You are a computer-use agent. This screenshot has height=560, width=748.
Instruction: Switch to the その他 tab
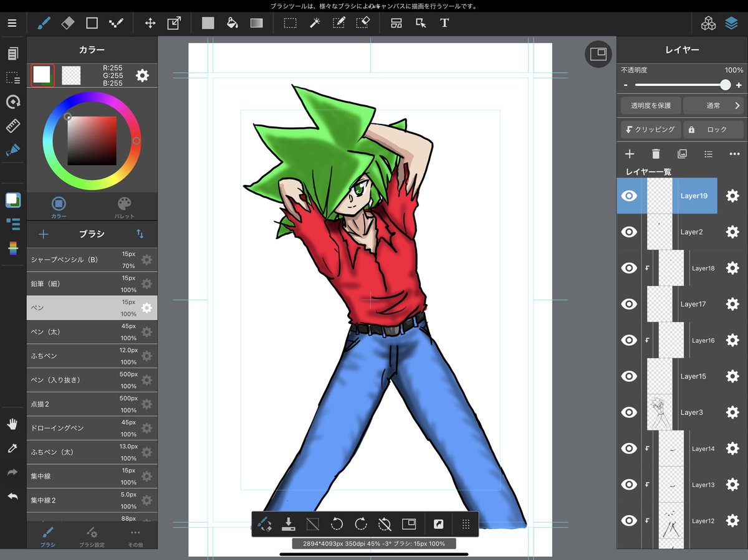click(x=135, y=537)
